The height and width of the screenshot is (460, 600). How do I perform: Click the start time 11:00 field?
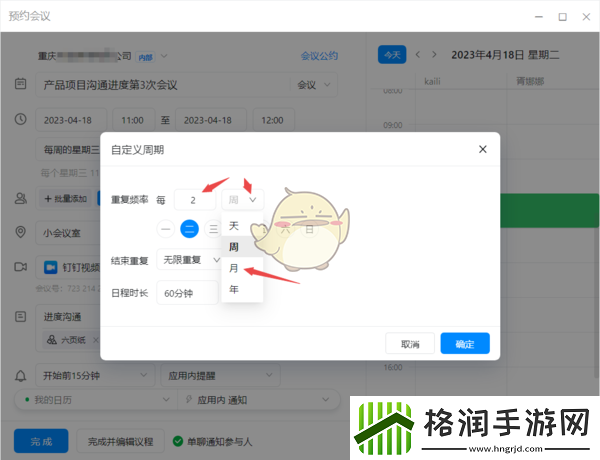pos(133,120)
